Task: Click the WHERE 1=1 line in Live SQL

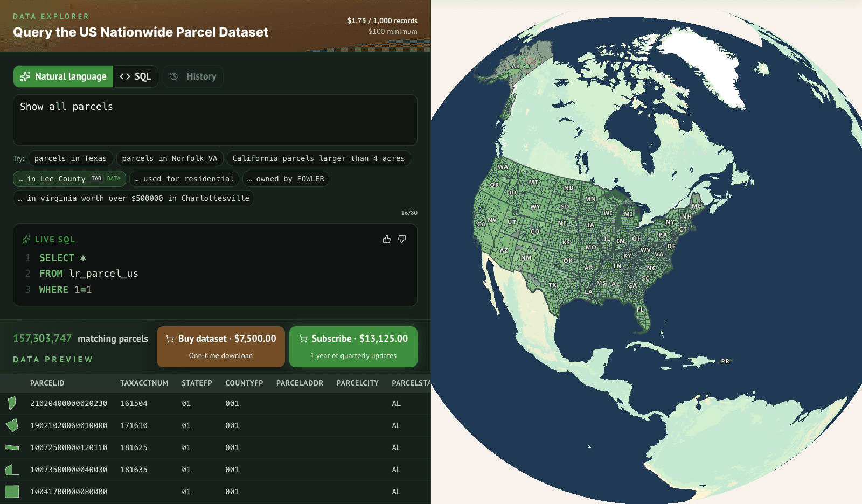Action: 65,290
